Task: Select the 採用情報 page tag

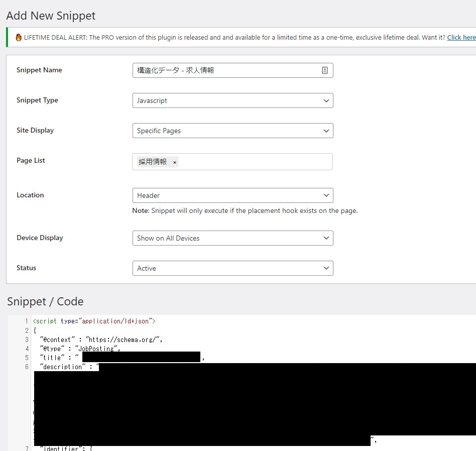Action: click(153, 162)
